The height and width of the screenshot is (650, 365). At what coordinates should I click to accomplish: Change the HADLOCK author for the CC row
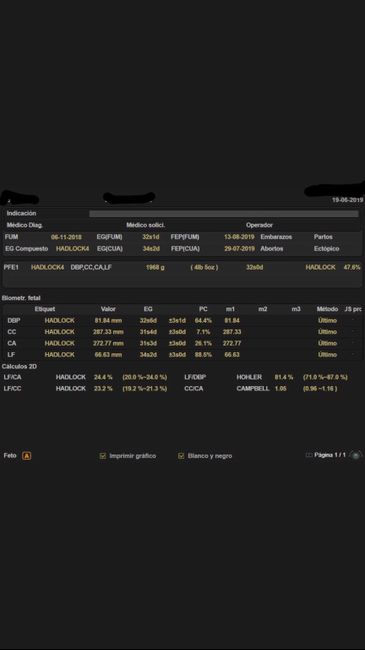(x=60, y=332)
